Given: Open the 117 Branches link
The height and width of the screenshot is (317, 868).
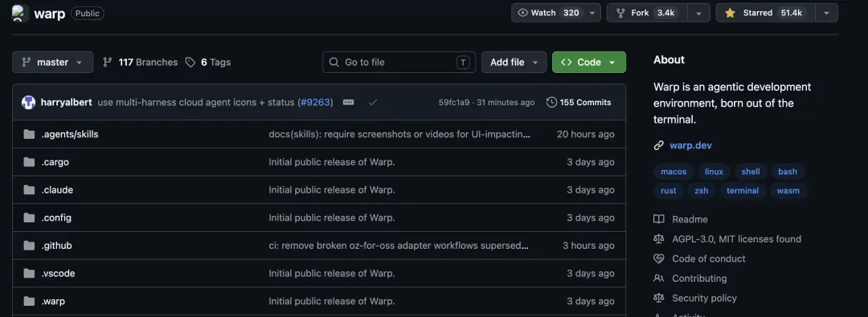Looking at the screenshot, I should point(141,62).
